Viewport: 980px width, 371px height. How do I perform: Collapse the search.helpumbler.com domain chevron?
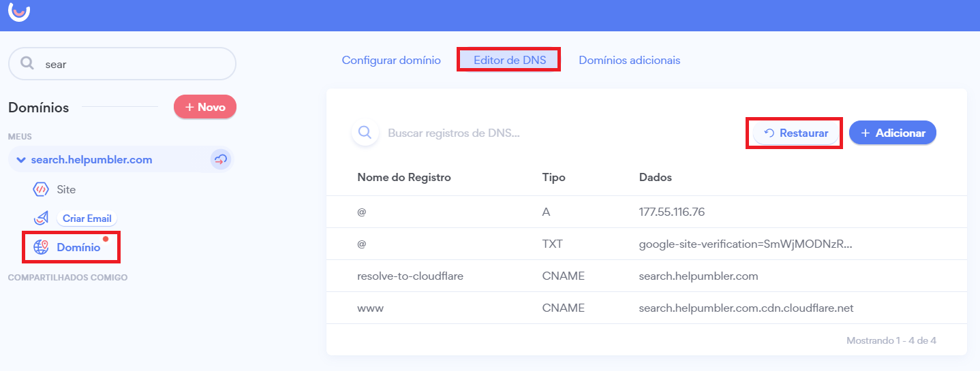pos(21,160)
